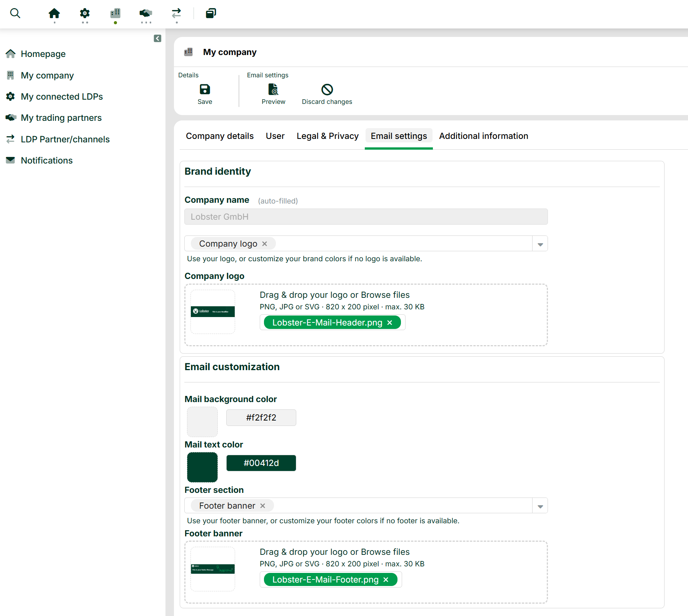Switch to the User tab
This screenshot has height=616, width=688.
(x=275, y=136)
